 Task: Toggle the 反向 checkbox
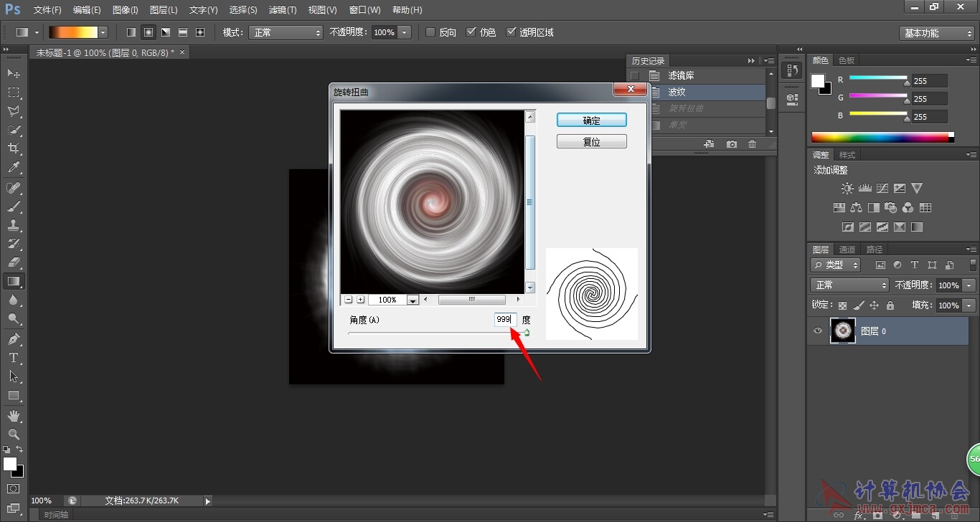pos(430,32)
